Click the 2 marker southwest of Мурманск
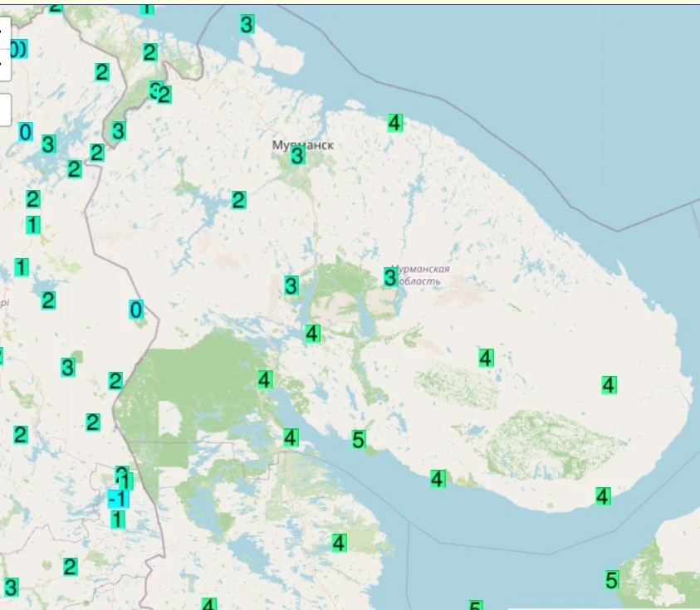700x610 pixels. pos(238,200)
